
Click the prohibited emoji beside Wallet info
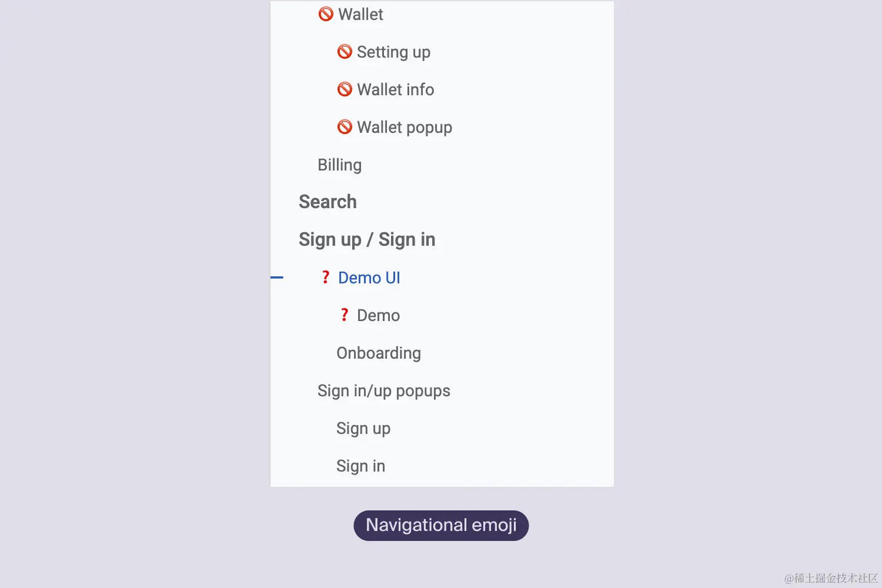click(345, 89)
